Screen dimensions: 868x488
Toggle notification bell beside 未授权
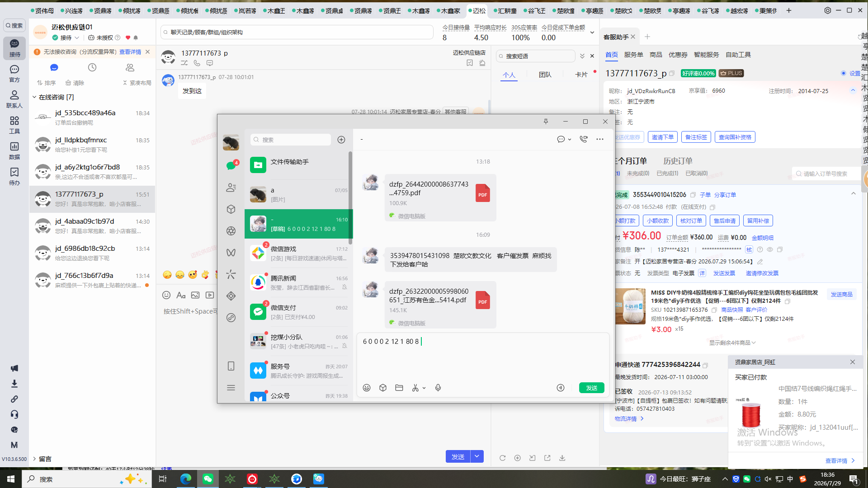click(x=136, y=38)
